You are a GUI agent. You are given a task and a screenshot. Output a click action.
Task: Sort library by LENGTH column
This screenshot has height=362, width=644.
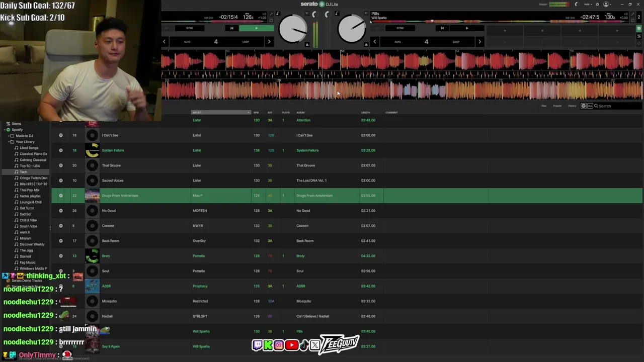(366, 113)
